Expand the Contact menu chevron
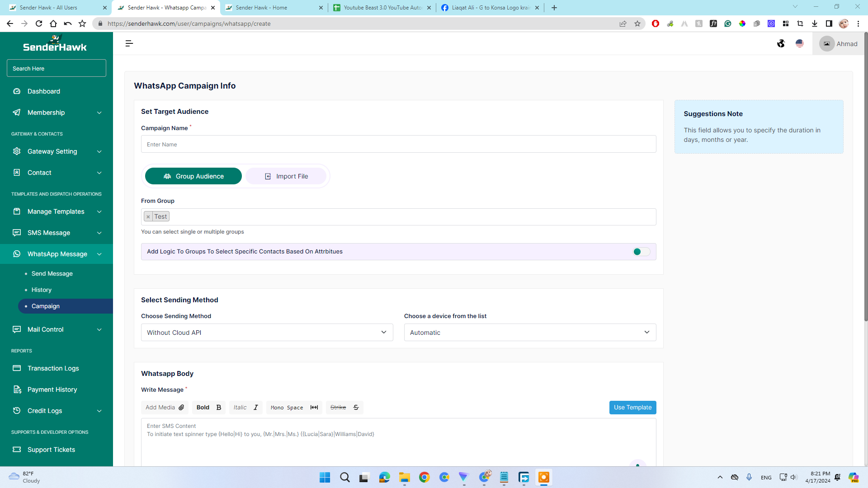The height and width of the screenshot is (488, 868). (x=99, y=173)
